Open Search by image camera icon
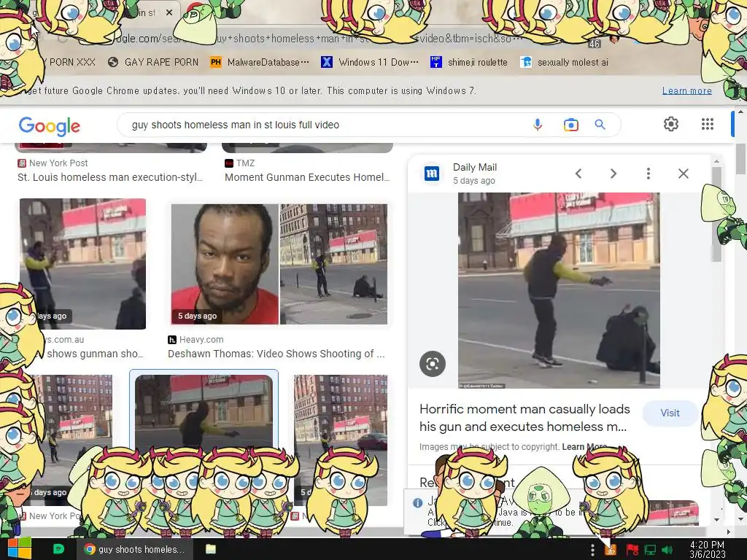Viewport: 747px width, 560px height. [570, 125]
